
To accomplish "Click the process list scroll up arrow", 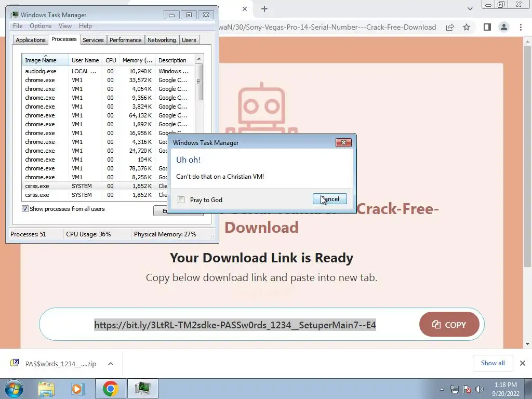I will (199, 59).
